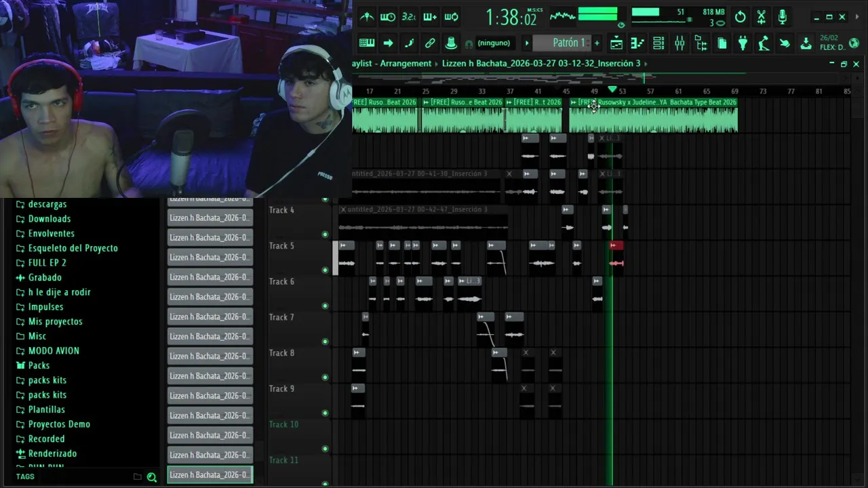Screen dimensions: 868x488
Task: Toggle the metronome icon
Action: [367, 17]
